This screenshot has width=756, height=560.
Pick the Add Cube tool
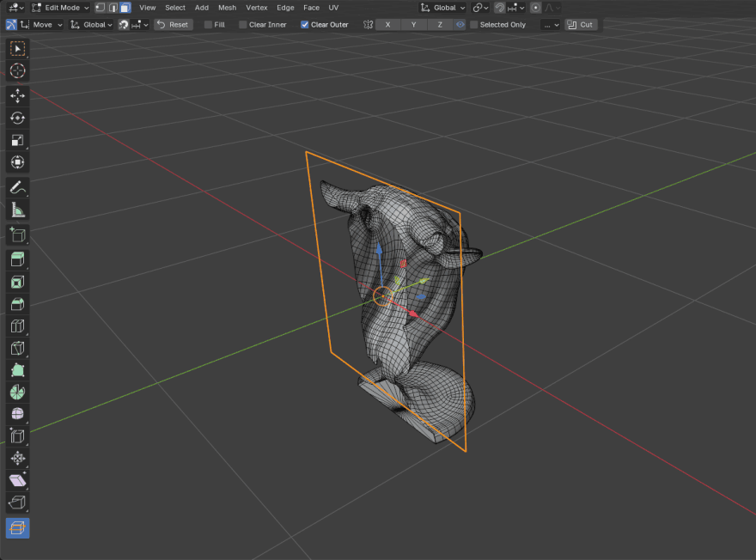coord(17,234)
